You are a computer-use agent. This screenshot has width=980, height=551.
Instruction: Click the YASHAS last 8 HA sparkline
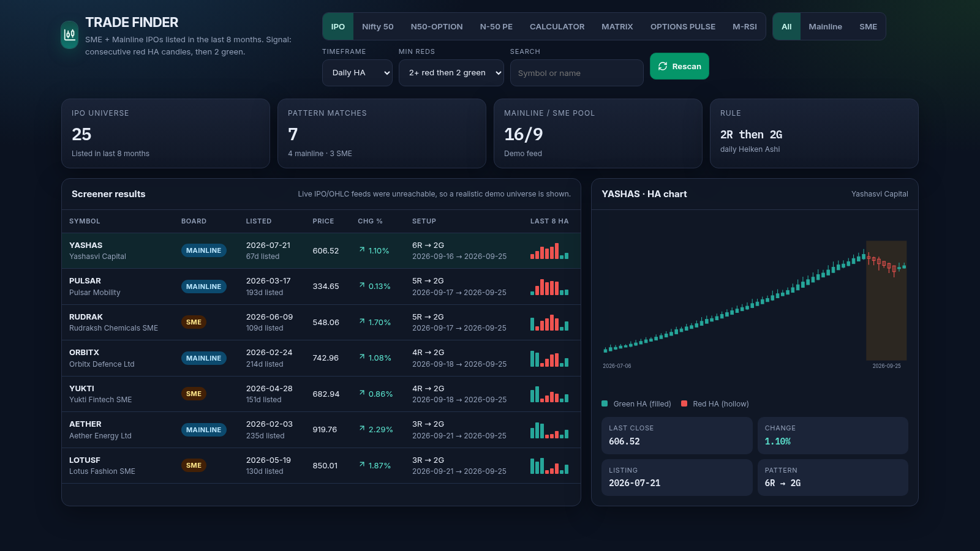coord(549,251)
